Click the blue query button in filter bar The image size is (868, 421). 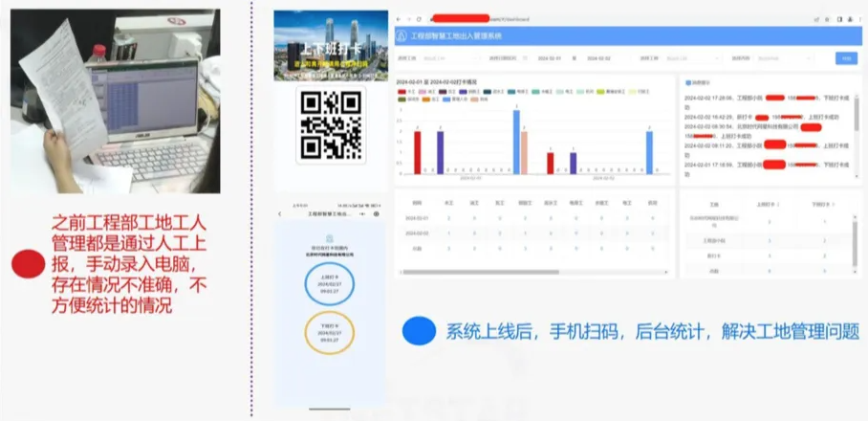846,58
